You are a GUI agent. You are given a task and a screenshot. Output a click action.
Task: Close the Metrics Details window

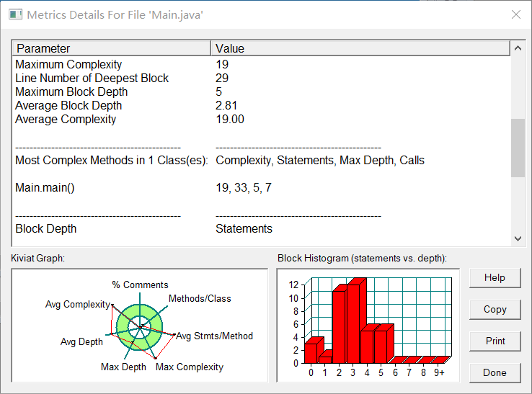click(x=516, y=14)
